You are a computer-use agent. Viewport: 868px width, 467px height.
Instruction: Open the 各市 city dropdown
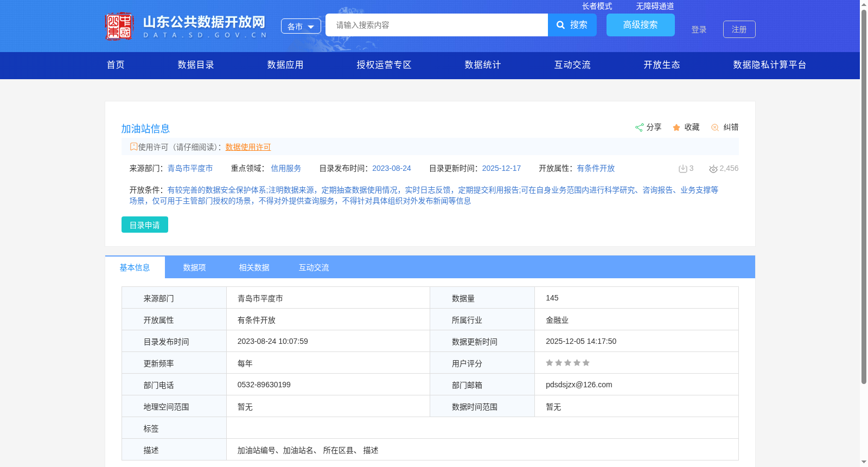[301, 26]
